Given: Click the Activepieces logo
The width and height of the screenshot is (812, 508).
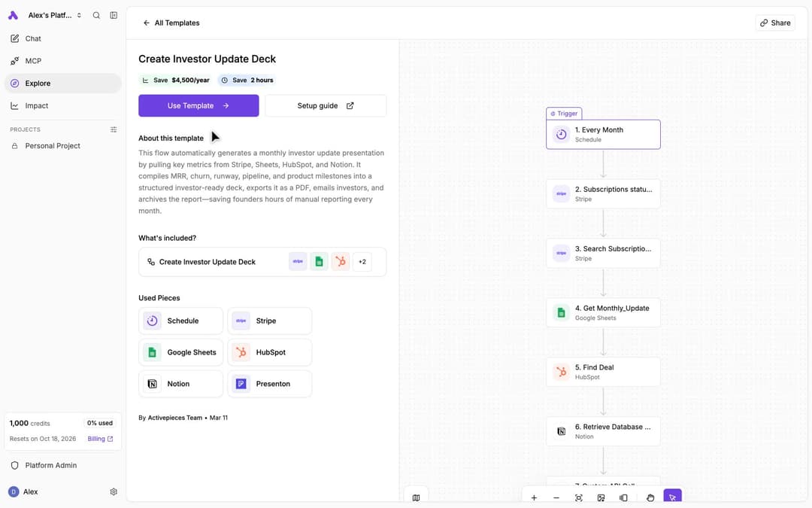Looking at the screenshot, I should 14,16.
